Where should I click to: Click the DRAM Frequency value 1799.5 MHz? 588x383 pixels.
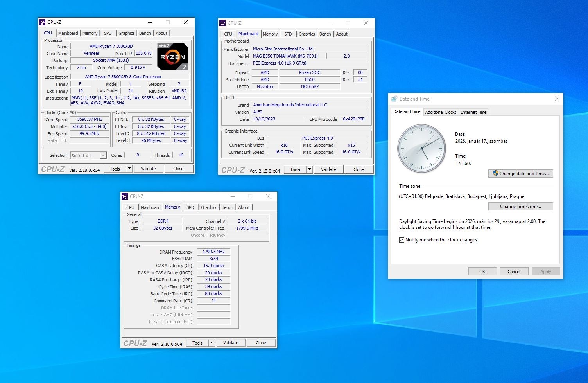click(213, 252)
